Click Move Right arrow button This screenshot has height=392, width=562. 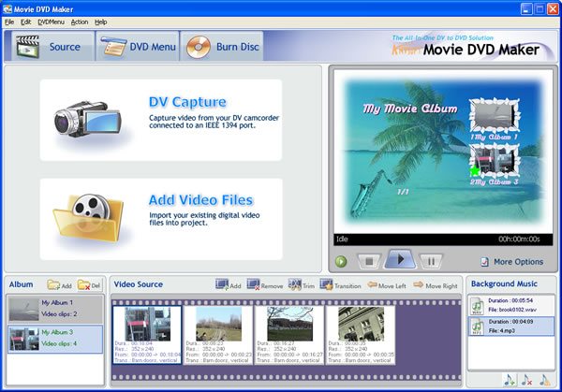point(436,285)
